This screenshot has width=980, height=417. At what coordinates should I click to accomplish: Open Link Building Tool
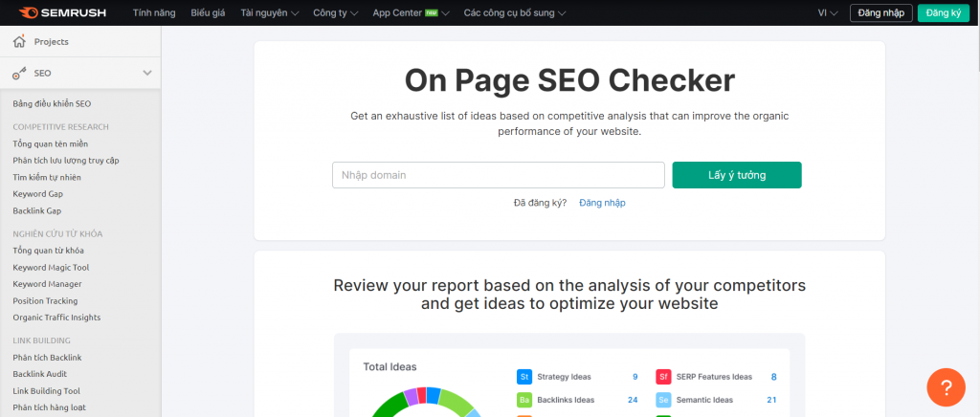click(x=46, y=391)
